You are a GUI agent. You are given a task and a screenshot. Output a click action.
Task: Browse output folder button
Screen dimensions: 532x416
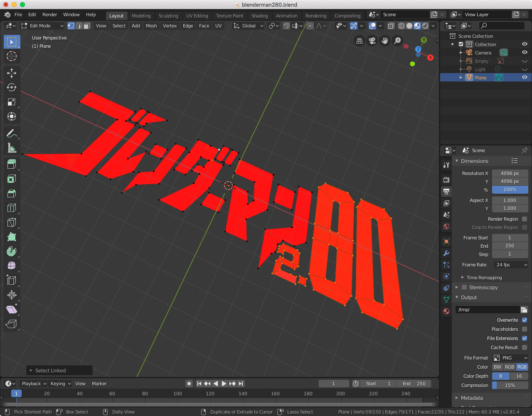coord(525,310)
